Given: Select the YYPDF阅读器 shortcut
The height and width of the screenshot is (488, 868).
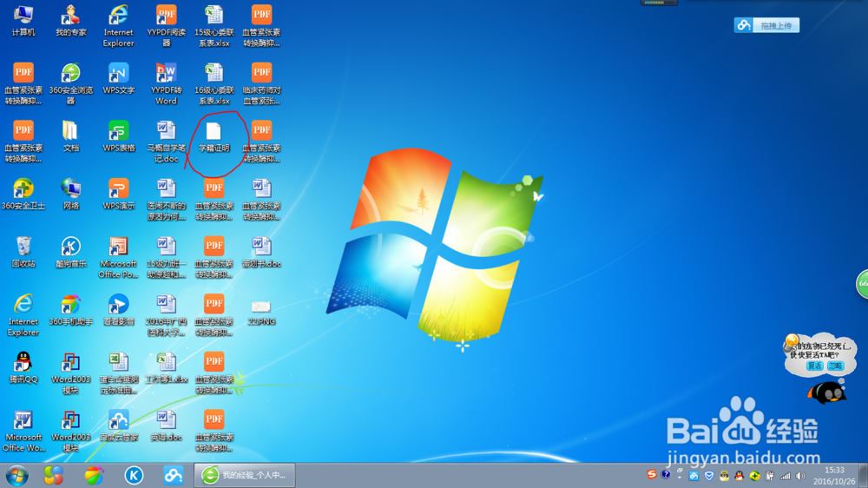Looking at the screenshot, I should [166, 26].
